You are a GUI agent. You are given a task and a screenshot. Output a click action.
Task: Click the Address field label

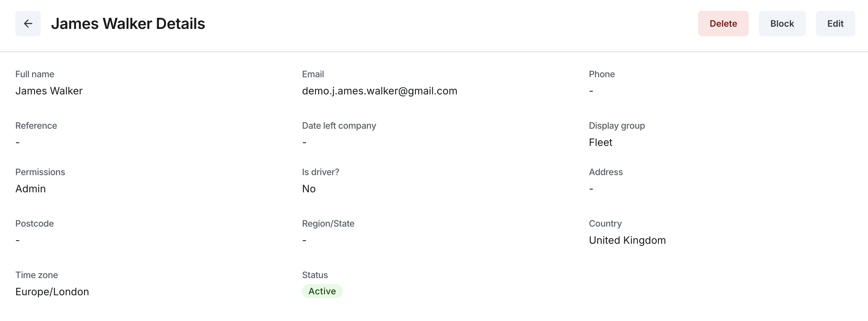pos(605,172)
